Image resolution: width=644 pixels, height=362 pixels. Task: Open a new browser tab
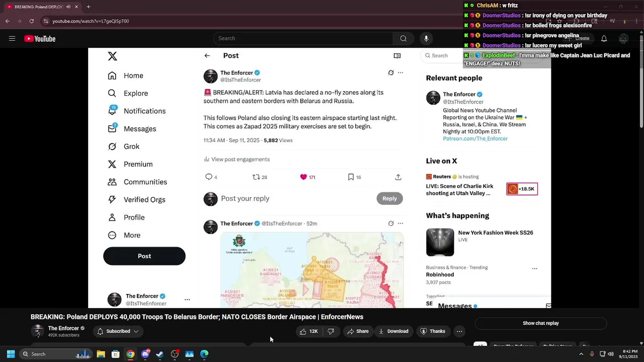point(89,7)
